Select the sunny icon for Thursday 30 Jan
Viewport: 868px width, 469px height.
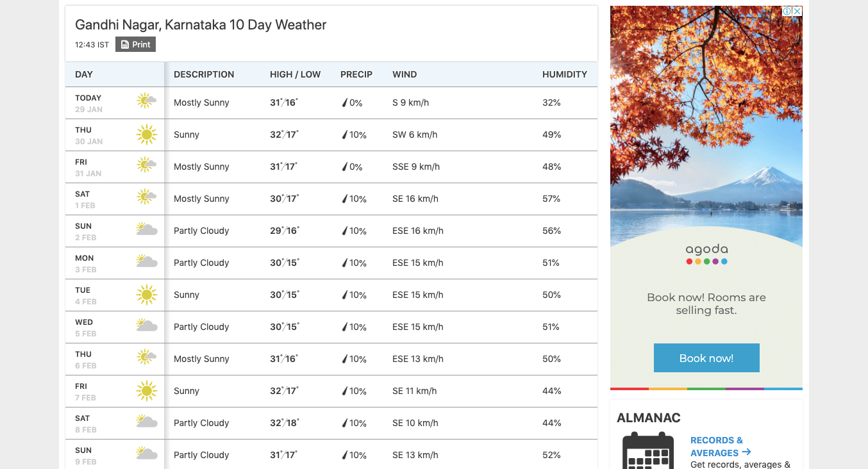point(146,135)
